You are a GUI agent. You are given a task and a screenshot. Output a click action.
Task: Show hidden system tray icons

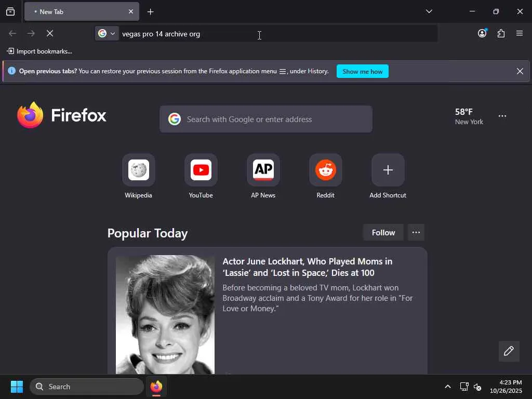[x=447, y=387]
